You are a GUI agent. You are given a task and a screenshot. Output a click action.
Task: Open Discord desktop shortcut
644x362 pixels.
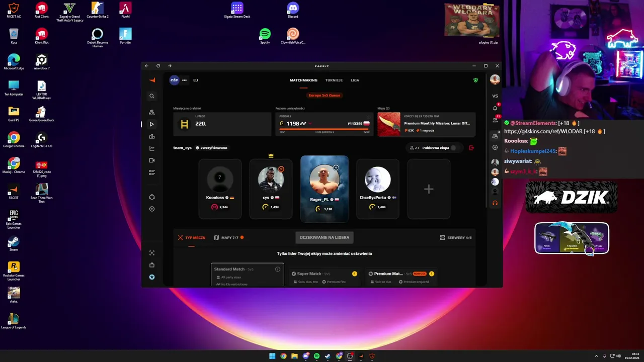tap(293, 10)
